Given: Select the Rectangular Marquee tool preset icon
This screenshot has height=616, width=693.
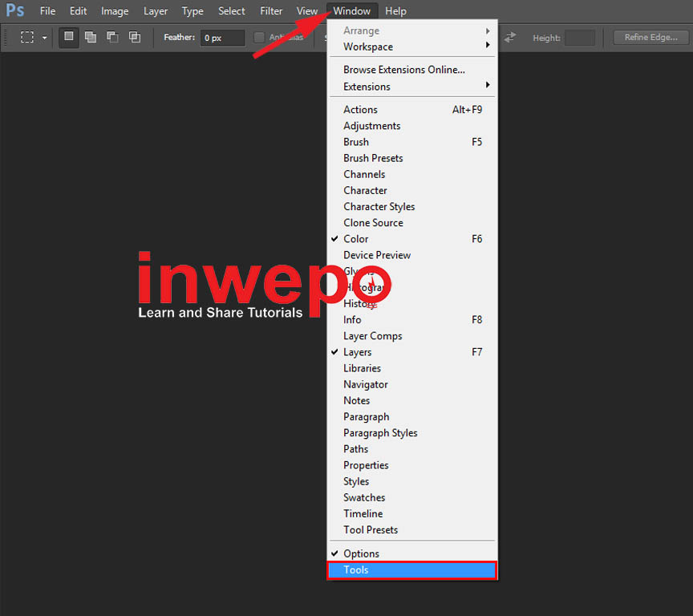Looking at the screenshot, I should point(27,38).
